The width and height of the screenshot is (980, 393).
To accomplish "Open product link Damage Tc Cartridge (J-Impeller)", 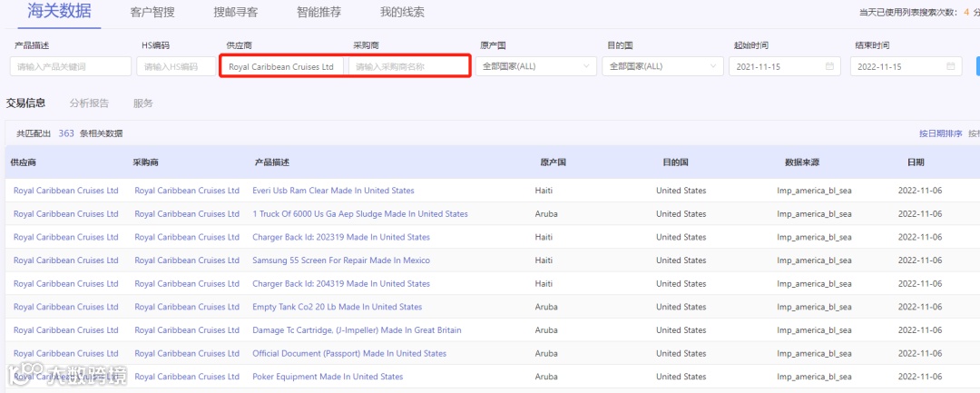I will pyautogui.click(x=357, y=329).
